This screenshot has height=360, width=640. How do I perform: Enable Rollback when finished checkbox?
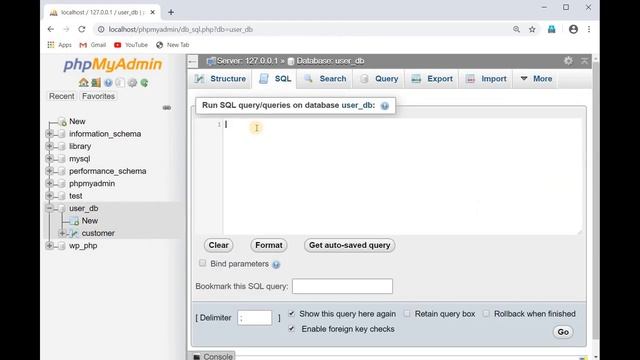coord(486,313)
